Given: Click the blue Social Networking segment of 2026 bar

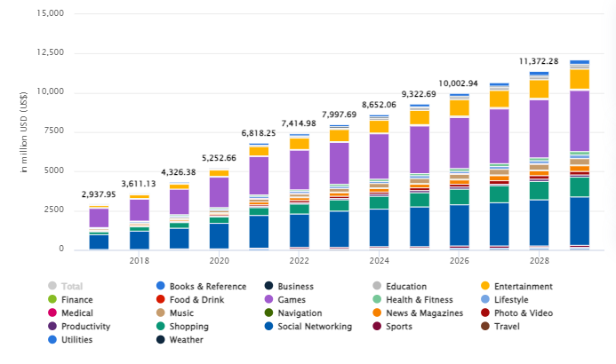Looking at the screenshot, I should tap(460, 226).
